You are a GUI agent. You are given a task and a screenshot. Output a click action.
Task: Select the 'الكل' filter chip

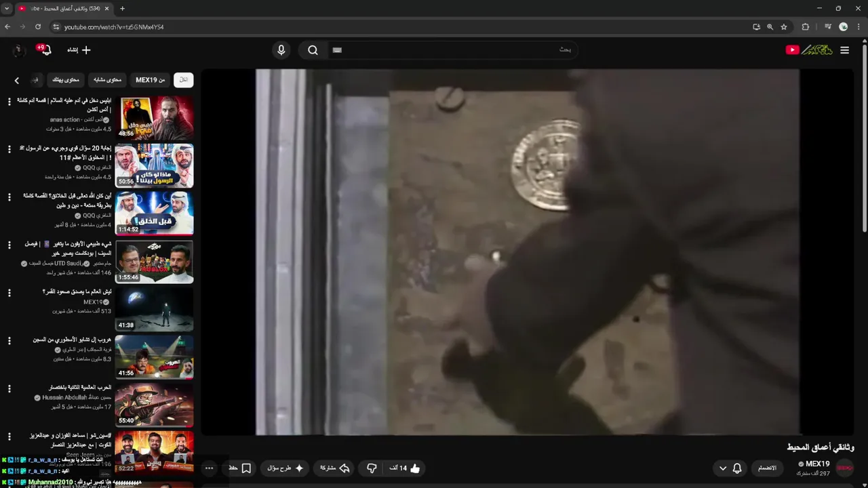point(183,80)
